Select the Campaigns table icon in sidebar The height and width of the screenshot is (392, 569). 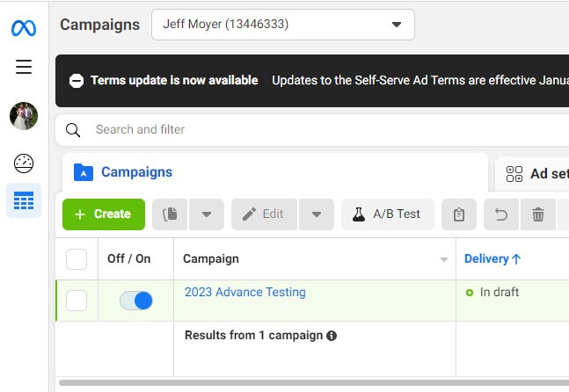[x=24, y=200]
